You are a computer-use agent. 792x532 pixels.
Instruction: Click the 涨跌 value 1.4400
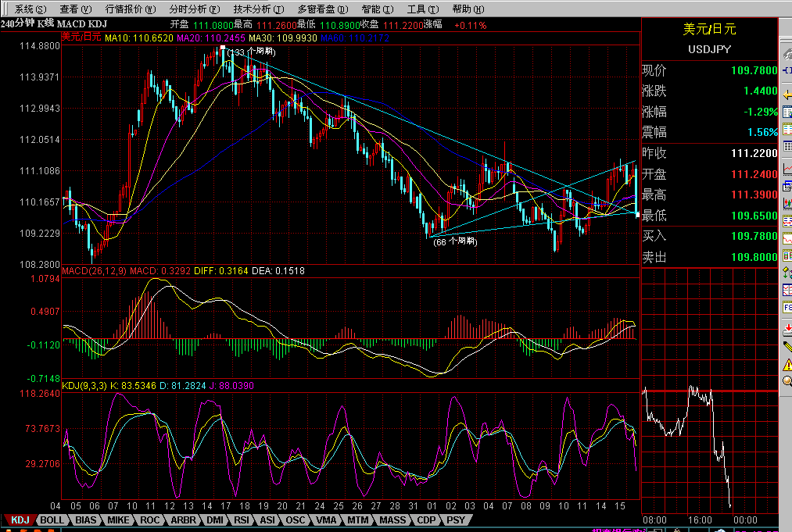coord(760,91)
